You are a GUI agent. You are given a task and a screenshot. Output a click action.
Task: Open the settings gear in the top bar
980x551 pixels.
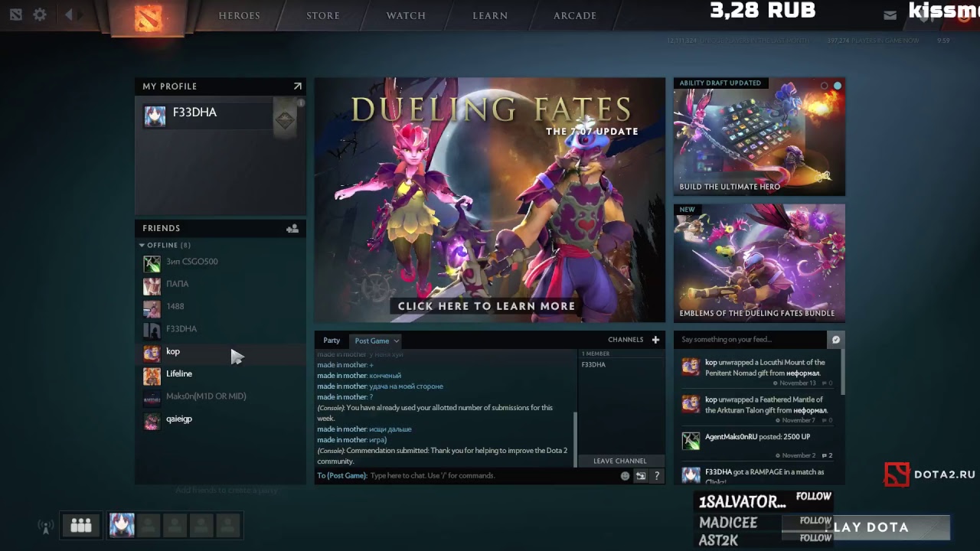40,15
